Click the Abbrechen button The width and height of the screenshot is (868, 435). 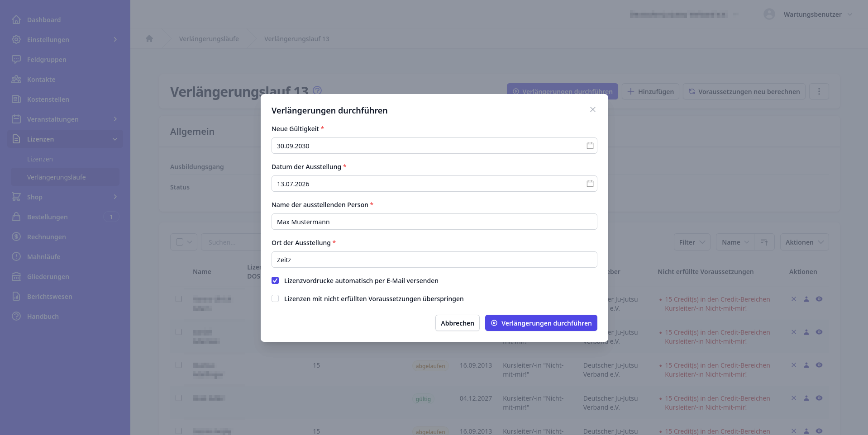tap(457, 323)
